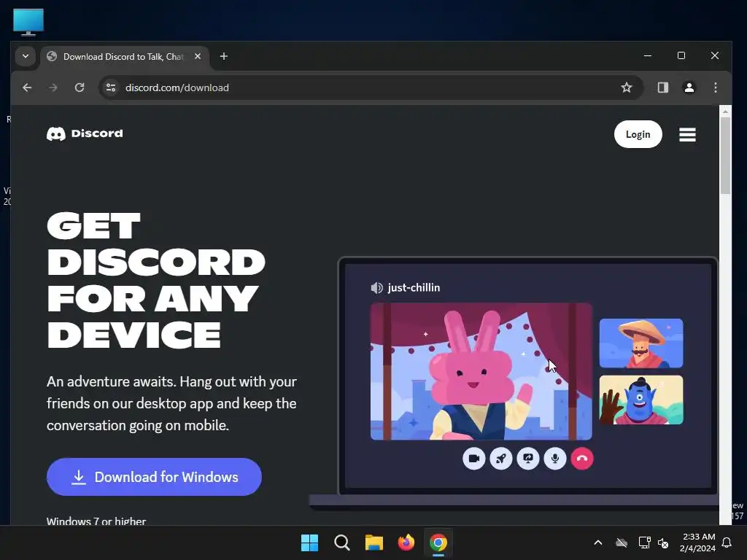The height and width of the screenshot is (560, 747).
Task: Open Chrome profile icon
Action: (x=689, y=87)
